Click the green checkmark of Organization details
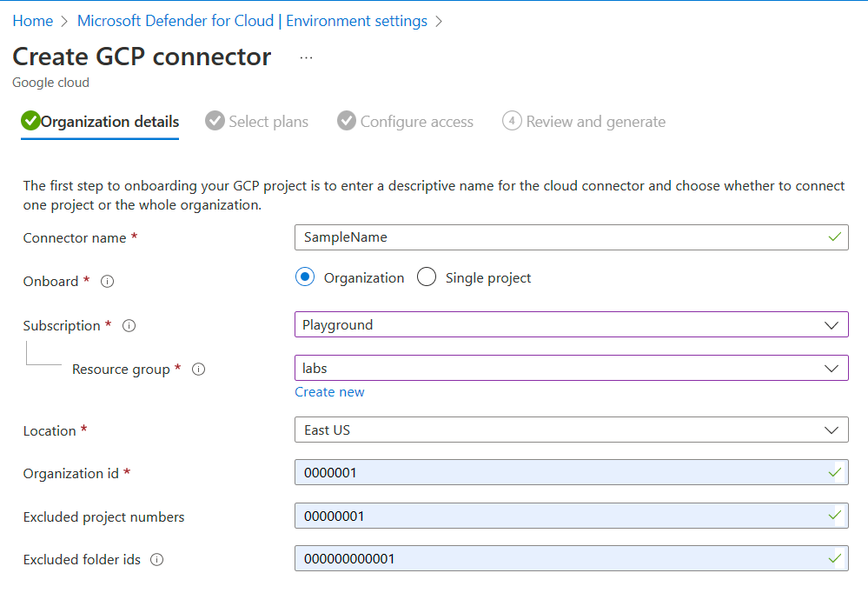The image size is (868, 593). tap(30, 121)
